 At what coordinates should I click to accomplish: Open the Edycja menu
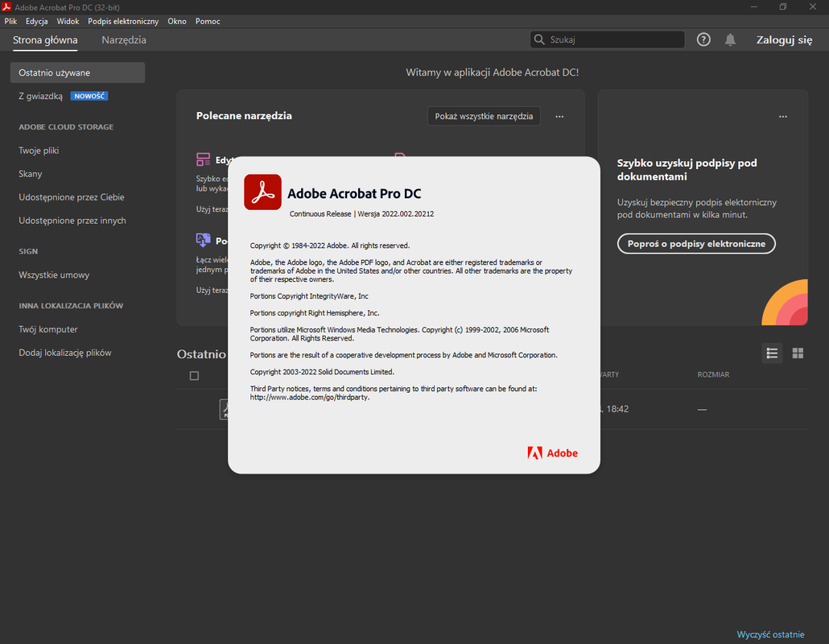click(36, 21)
